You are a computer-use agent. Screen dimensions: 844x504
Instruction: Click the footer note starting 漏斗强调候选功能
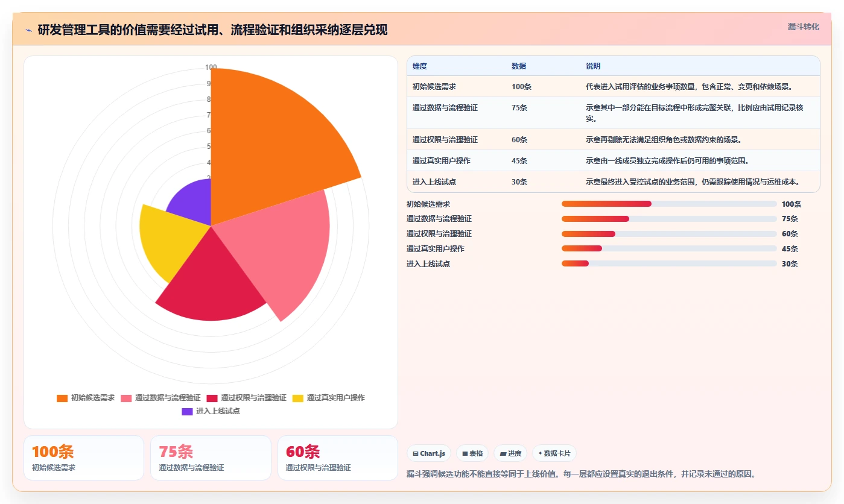click(581, 474)
